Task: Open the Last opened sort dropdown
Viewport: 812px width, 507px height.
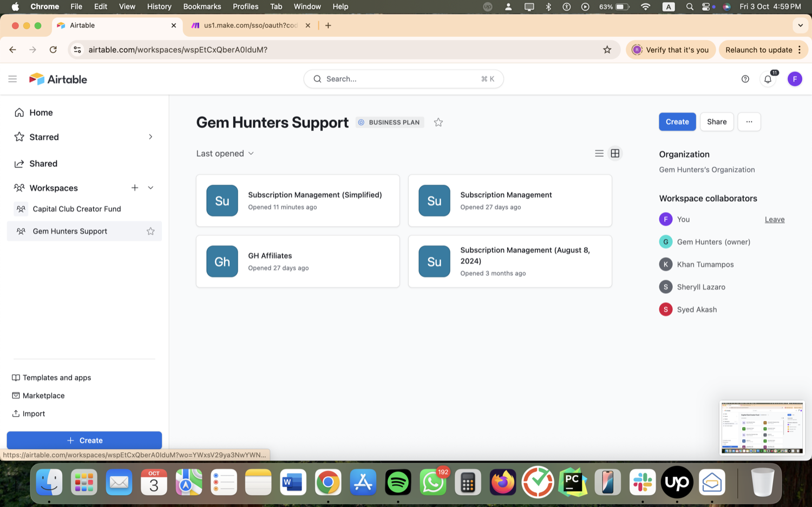Action: coord(225,154)
